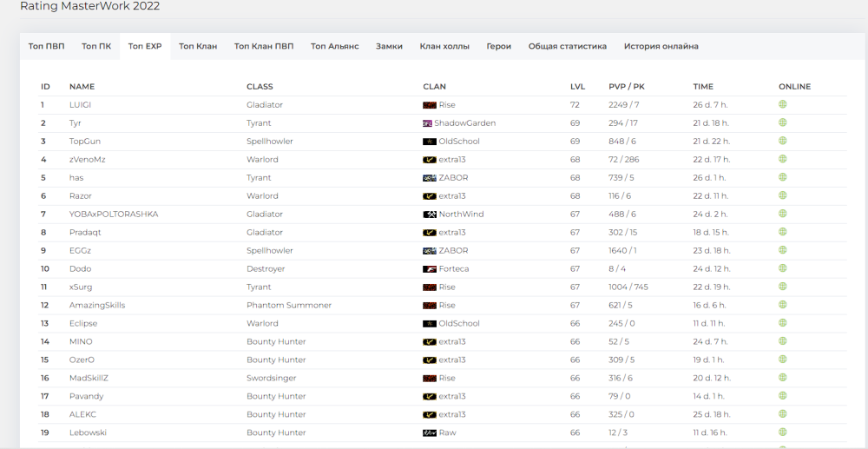The image size is (868, 449).
Task: Switch to Топ Клан ПВП tab
Action: coord(264,47)
